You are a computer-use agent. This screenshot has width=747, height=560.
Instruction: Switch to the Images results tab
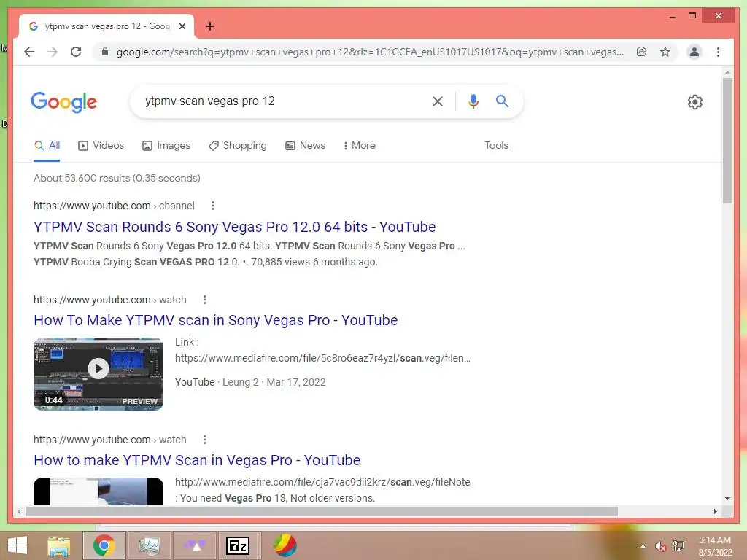click(x=166, y=146)
